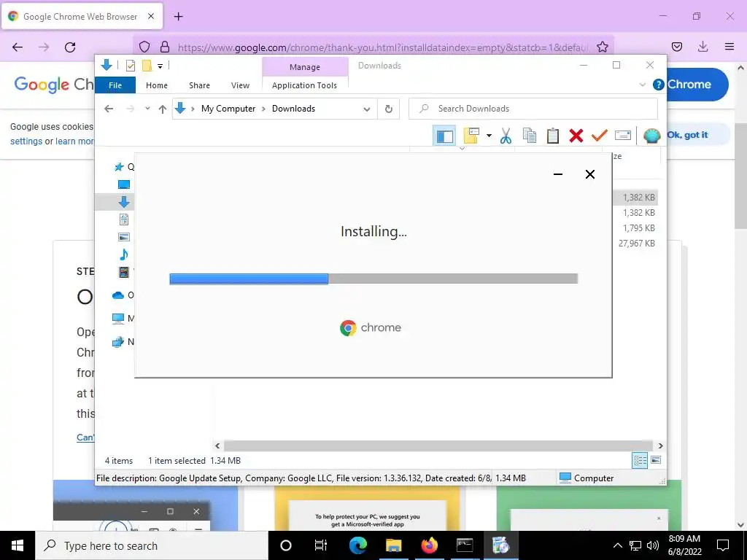This screenshot has width=747, height=560.
Task: Click the 1,795 KB file size entry
Action: click(x=639, y=228)
